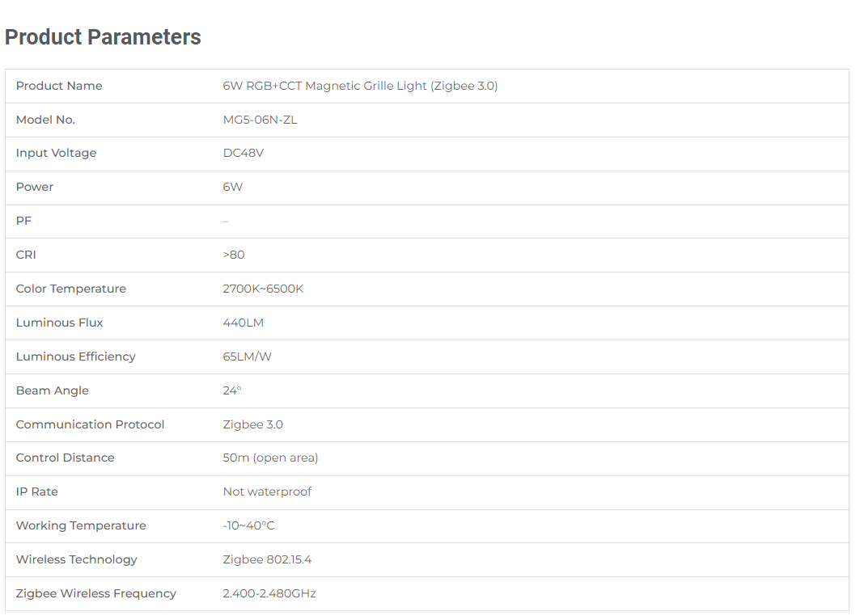Click the Input Voltage label
The image size is (860, 616).
click(x=56, y=154)
